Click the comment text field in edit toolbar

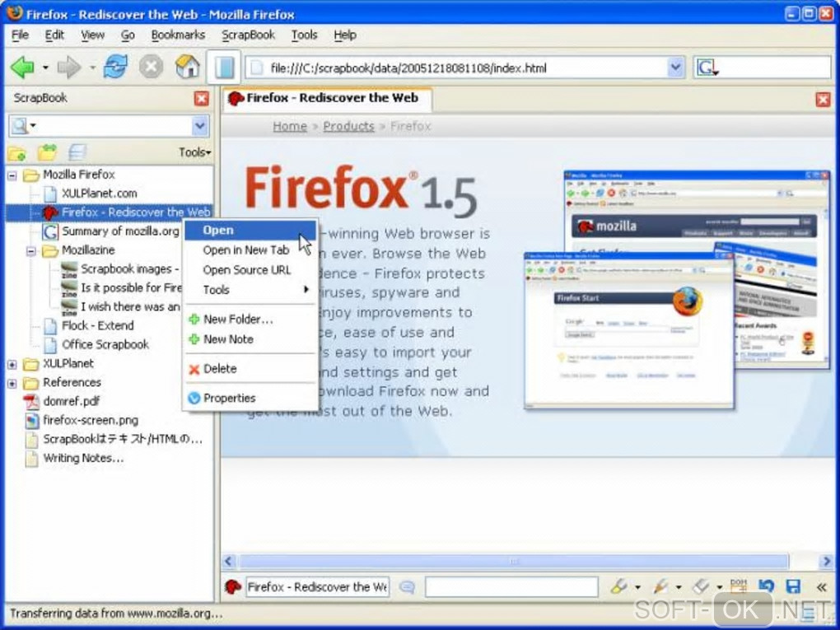pyautogui.click(x=511, y=587)
